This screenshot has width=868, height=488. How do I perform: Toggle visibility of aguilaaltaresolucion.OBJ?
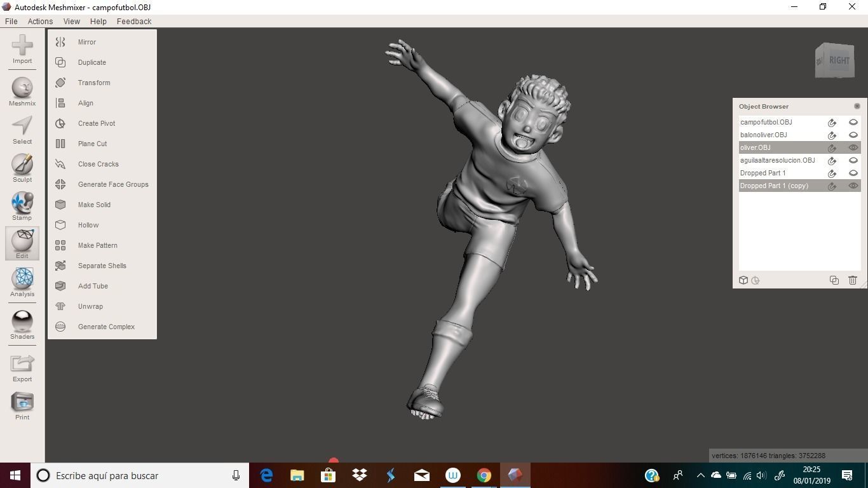853,160
